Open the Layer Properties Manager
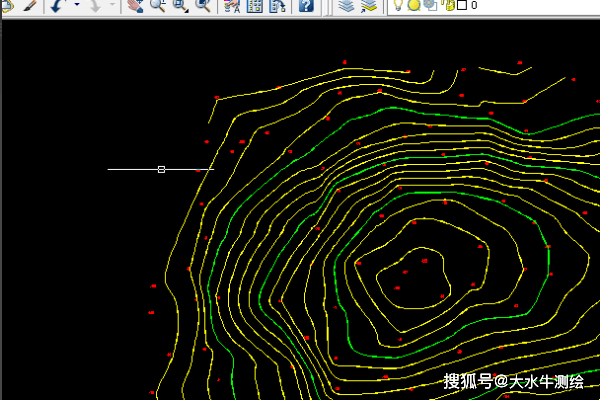 click(346, 6)
